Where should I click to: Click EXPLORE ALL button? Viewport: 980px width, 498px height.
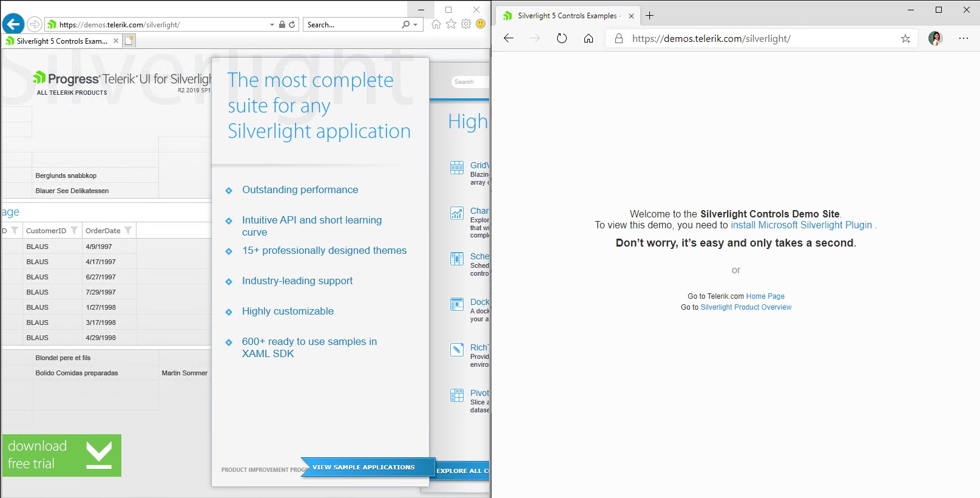[462, 471]
